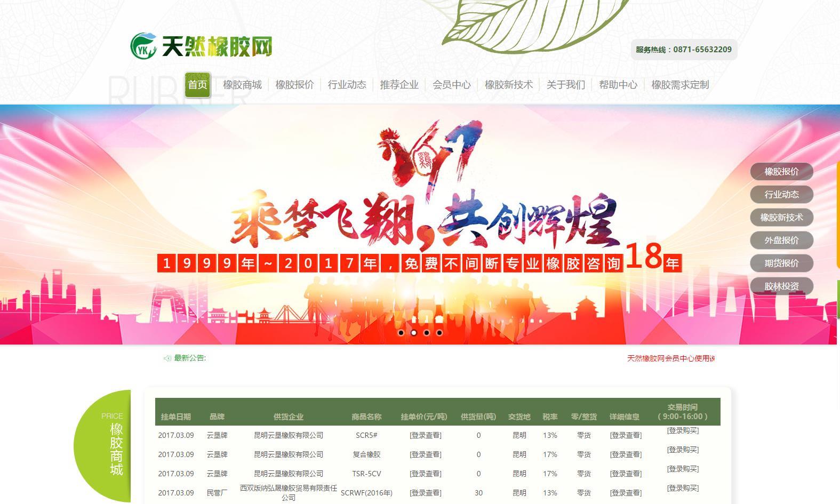
Task: Navigate to 橡胶需求定制 in the top menu
Action: click(x=679, y=85)
